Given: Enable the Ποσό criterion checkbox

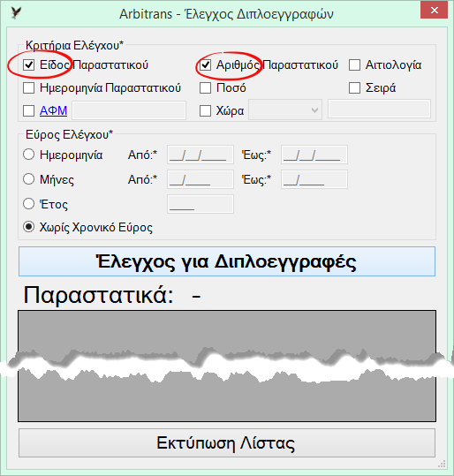Looking at the screenshot, I should pos(205,88).
